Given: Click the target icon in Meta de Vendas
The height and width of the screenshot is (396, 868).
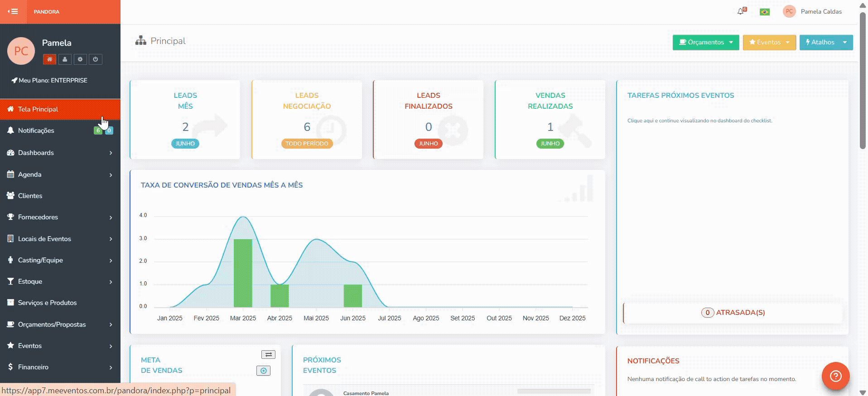Looking at the screenshot, I should pos(263,371).
